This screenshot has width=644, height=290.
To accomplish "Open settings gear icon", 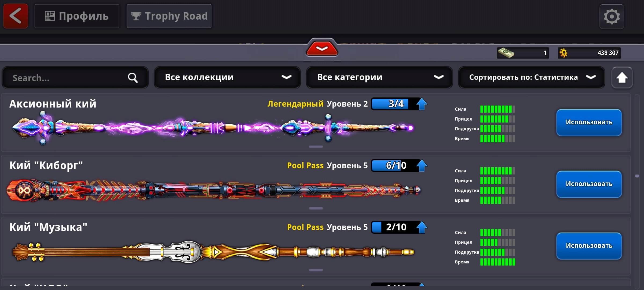I will pos(612,17).
